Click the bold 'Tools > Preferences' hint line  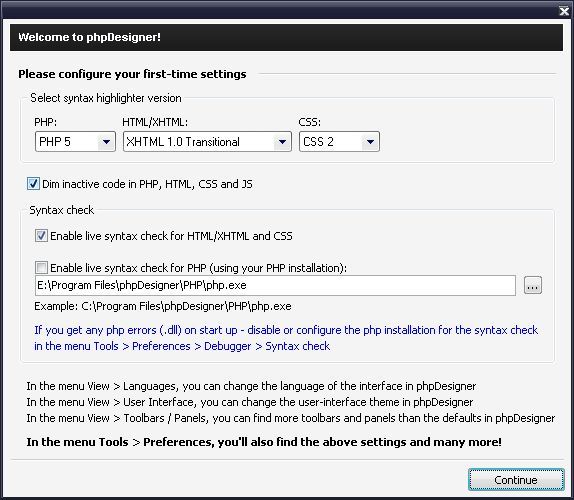[264, 442]
